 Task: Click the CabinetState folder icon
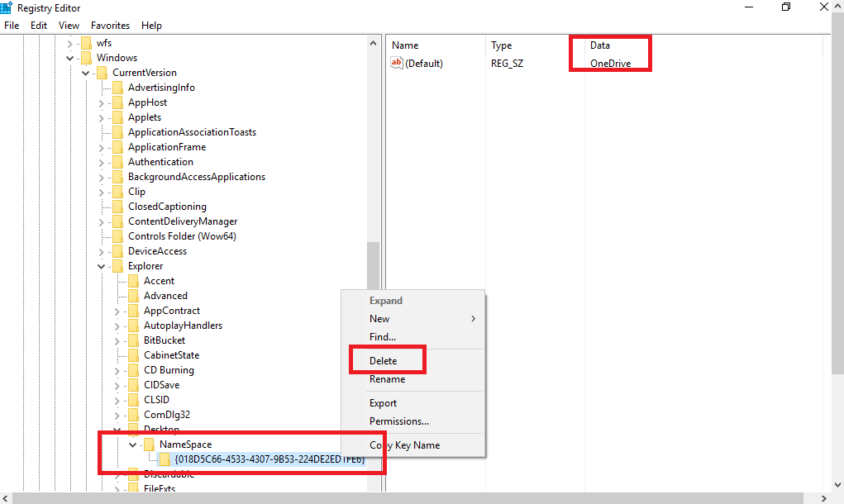(x=135, y=354)
